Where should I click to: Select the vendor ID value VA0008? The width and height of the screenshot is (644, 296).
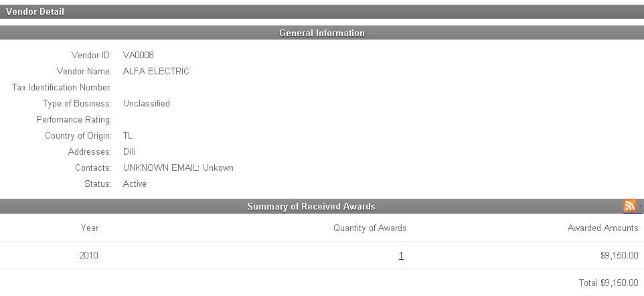click(139, 56)
